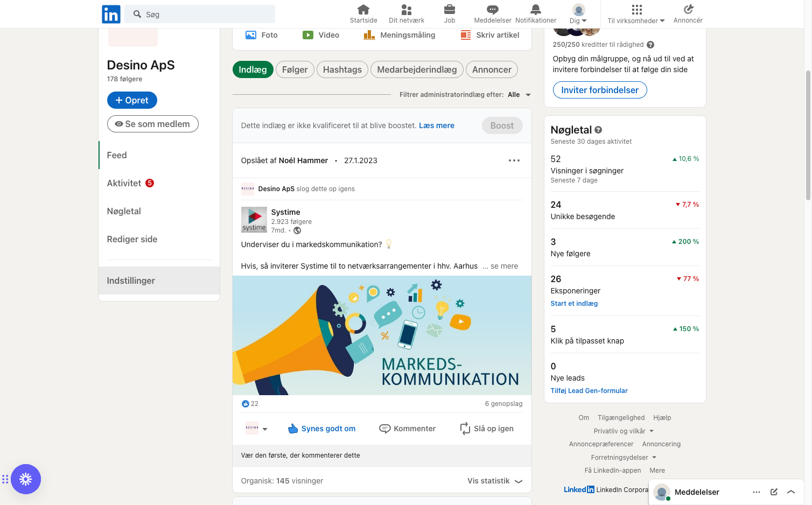Click the Opret button
This screenshot has height=505, width=812.
(x=132, y=100)
